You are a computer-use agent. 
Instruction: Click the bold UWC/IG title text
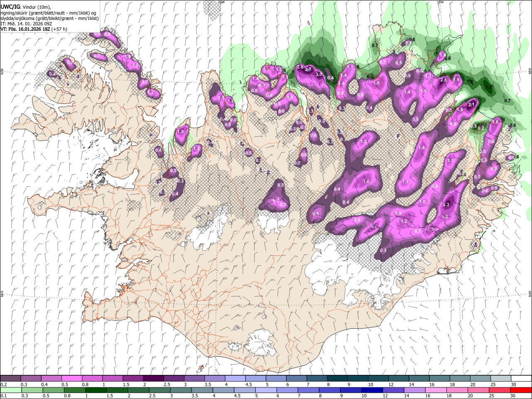10,7
